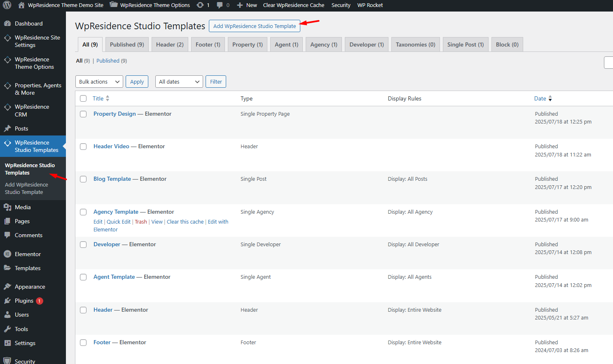Click the Apply button

137,82
